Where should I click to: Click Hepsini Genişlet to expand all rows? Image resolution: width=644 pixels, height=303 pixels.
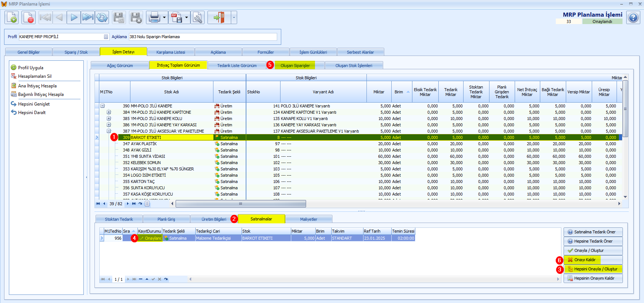tap(34, 104)
